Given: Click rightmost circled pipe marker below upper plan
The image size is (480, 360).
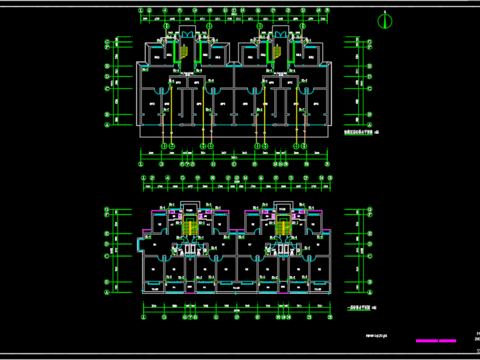Looking at the screenshot, I should click(304, 146).
